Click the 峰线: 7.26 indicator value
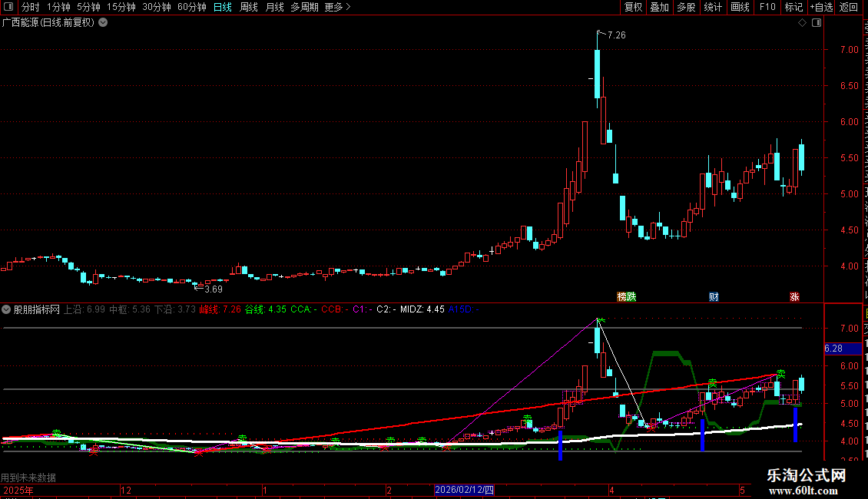Screen dimensions: 868x499 [x=220, y=309]
